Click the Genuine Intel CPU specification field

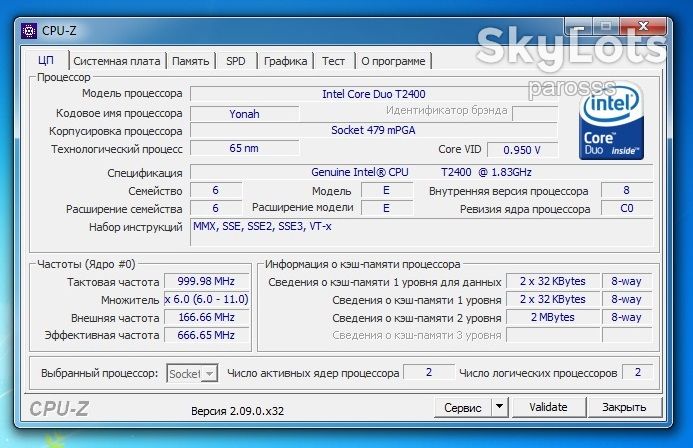click(421, 172)
